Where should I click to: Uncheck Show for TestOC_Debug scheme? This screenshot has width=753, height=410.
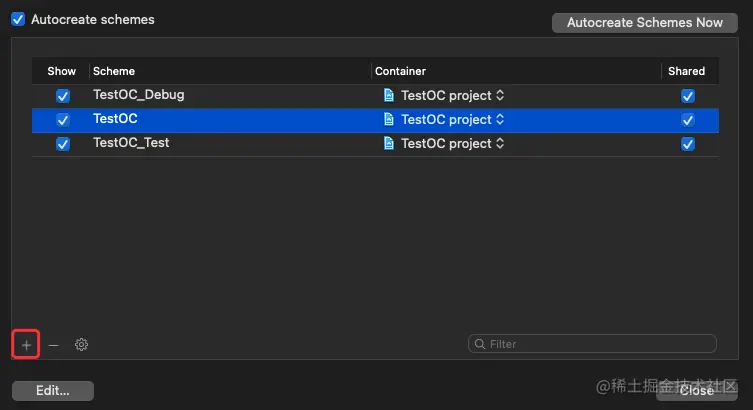(x=63, y=96)
